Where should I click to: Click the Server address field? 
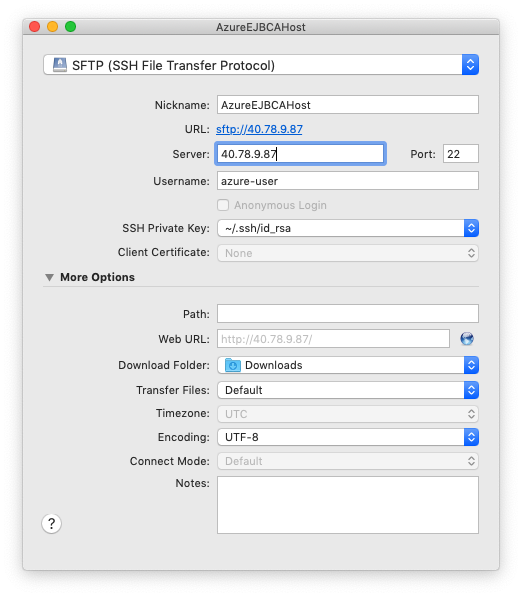(300, 154)
